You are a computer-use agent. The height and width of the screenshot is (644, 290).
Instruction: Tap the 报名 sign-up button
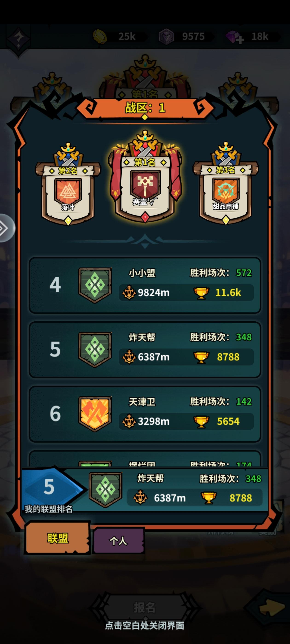[144, 607]
